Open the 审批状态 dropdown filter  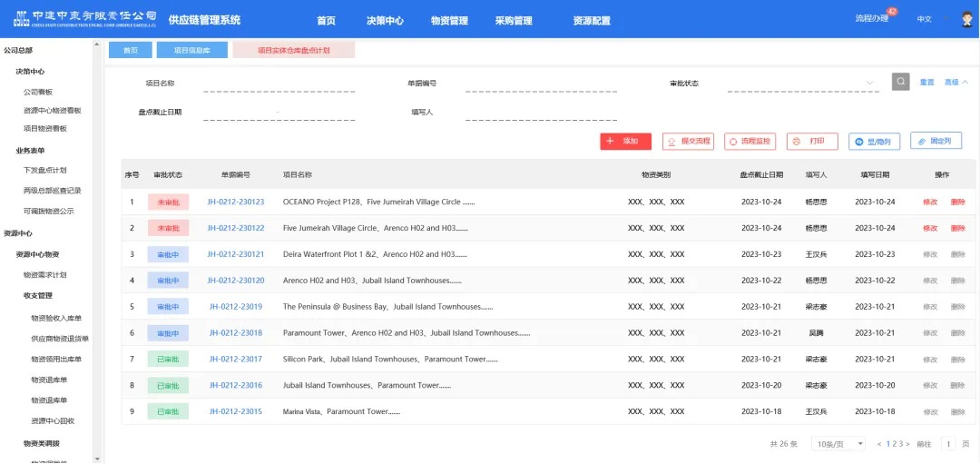coord(803,84)
